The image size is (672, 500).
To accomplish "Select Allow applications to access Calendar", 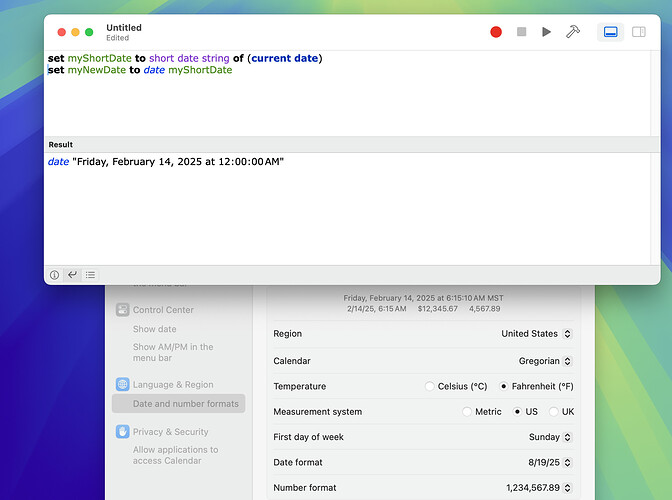I will coord(175,455).
